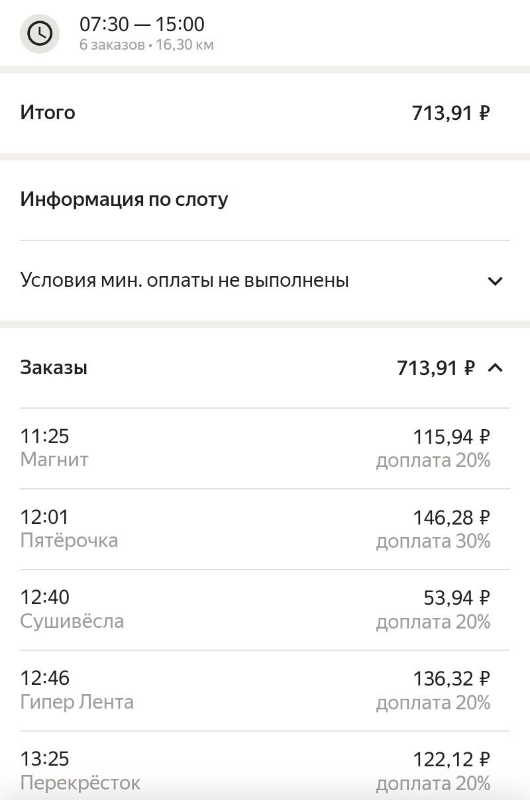Tap the 136,32 ₽ Гипер Лента amount
This screenshot has width=530, height=812.
(x=451, y=679)
